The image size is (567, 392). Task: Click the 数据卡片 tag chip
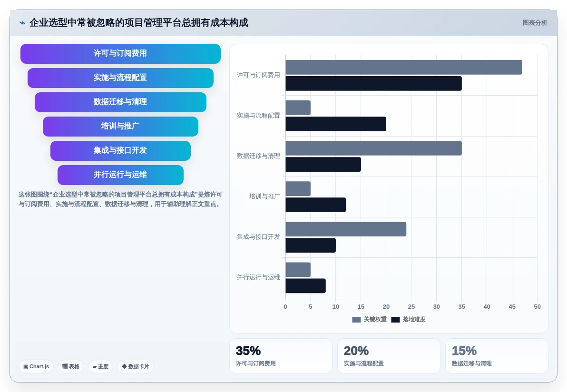point(136,366)
